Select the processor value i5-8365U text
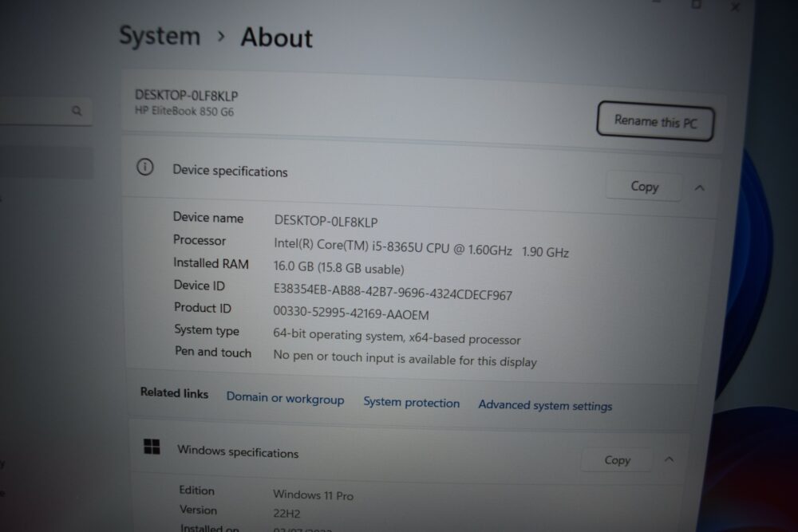Viewport: 798px width, 532px height. point(421,248)
